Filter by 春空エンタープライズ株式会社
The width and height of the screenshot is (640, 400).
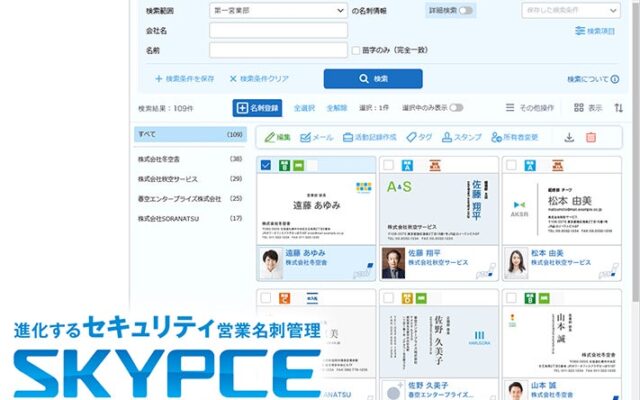[190, 199]
